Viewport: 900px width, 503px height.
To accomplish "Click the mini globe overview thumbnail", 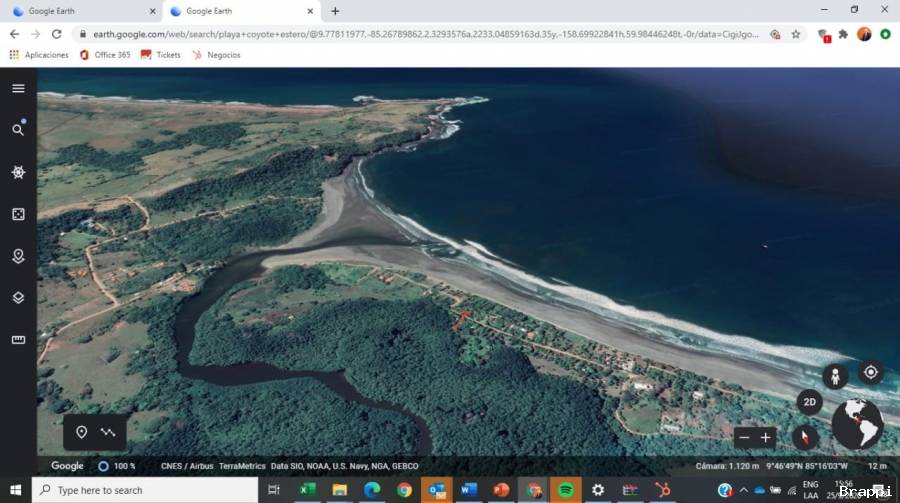I will [857, 424].
